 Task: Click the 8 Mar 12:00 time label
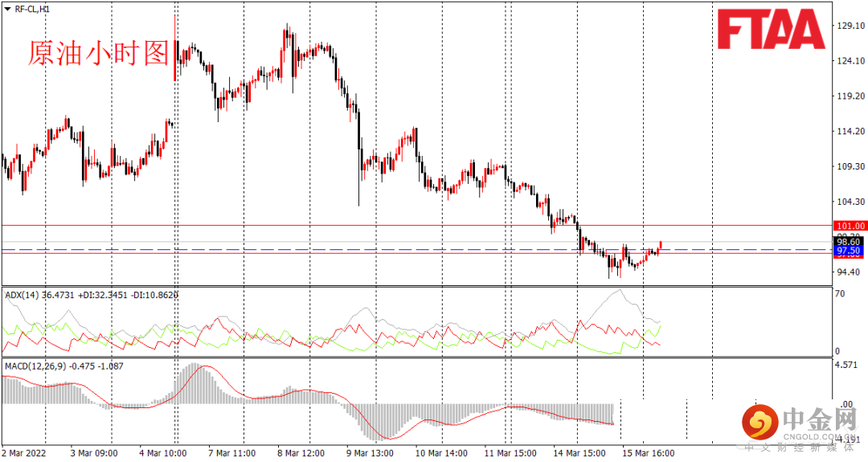pos(301,453)
